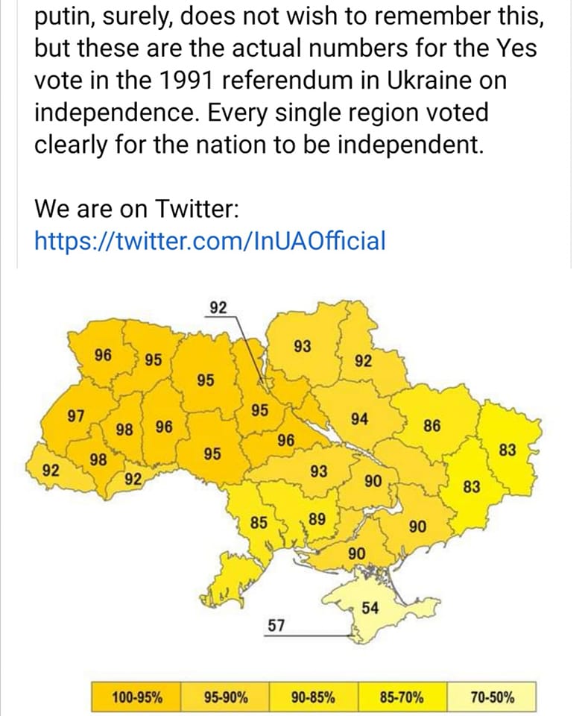Select the Kharkiv region labeled 86

click(x=431, y=426)
